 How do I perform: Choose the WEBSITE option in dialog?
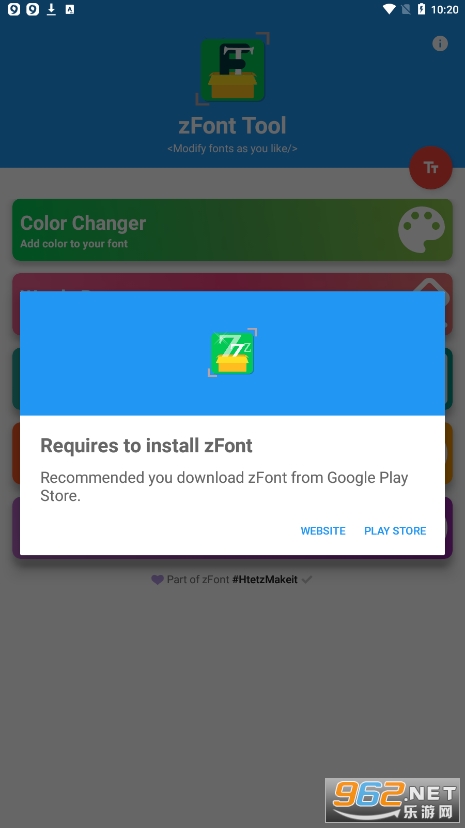point(323,531)
